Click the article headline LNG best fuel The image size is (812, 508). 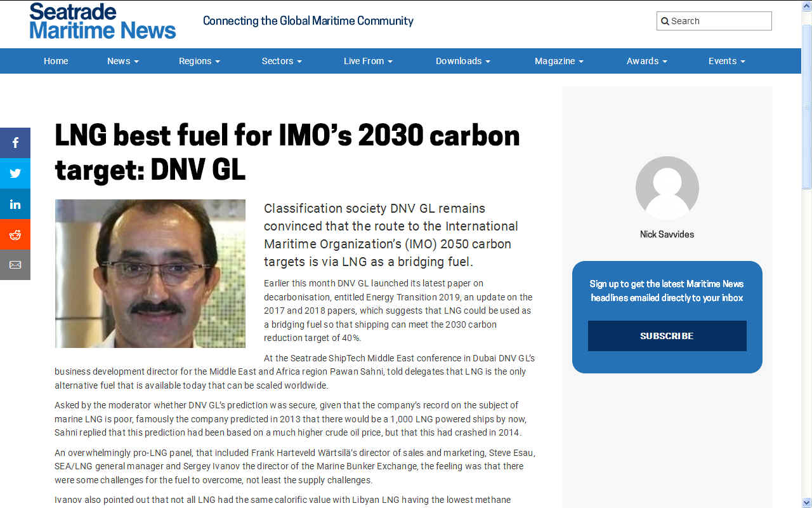tap(287, 152)
